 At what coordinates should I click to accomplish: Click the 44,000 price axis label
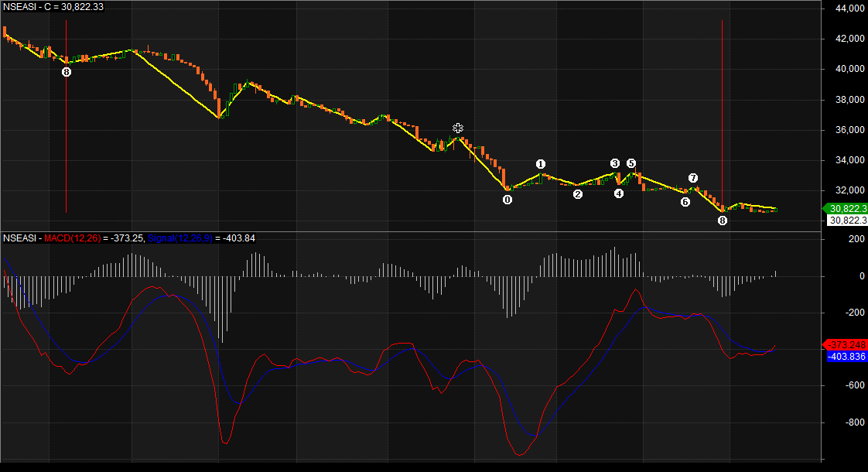coord(849,9)
